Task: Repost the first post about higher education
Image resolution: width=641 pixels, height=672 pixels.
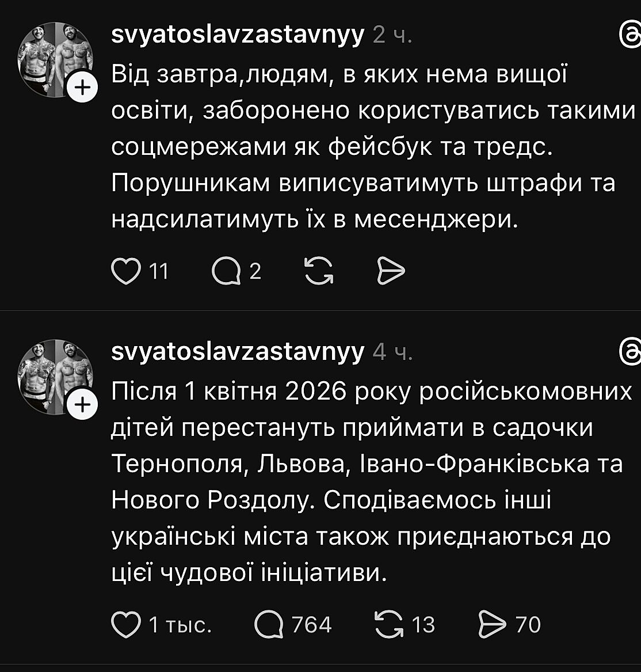Action: pyautogui.click(x=319, y=271)
